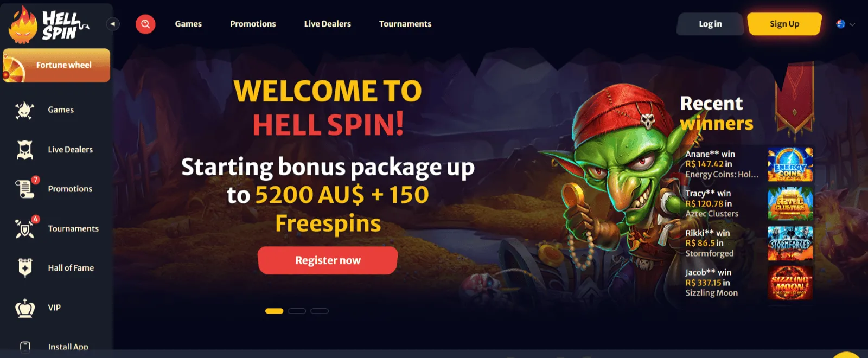868x358 pixels.
Task: Expand the language flag dropdown
Action: 846,24
